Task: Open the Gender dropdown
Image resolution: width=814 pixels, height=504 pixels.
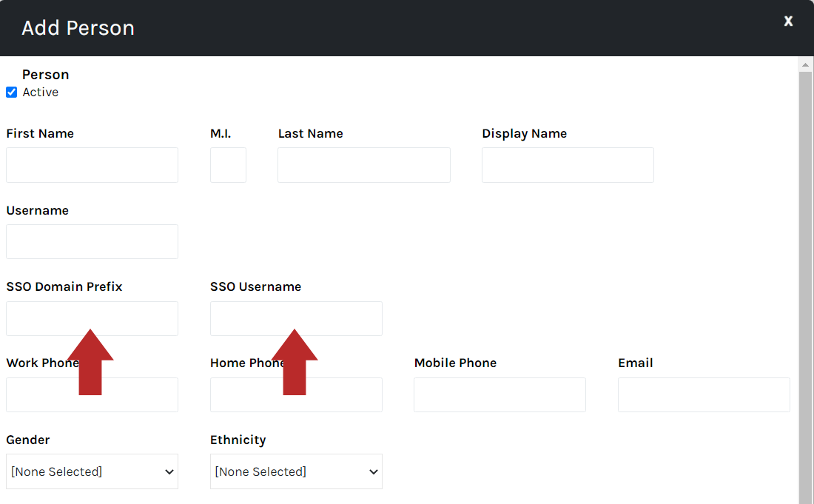Action: tap(92, 472)
